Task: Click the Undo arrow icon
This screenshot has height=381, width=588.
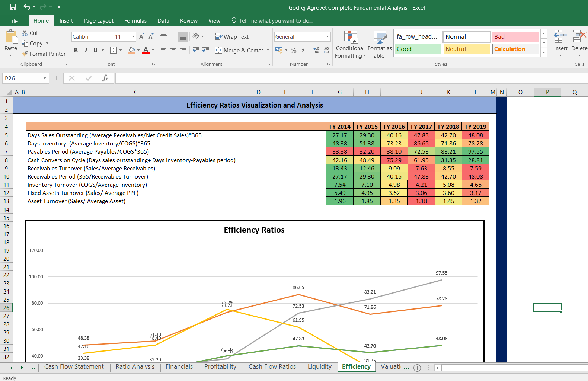Action: [x=27, y=7]
